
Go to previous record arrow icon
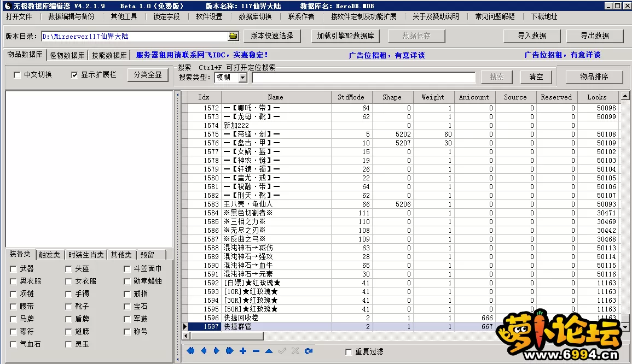[204, 351]
